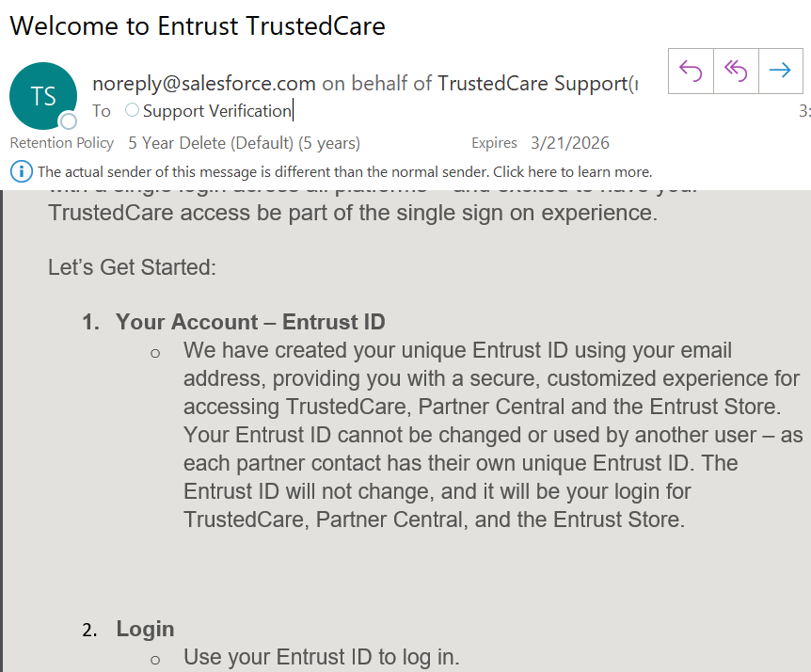Click presence circle beside Support Verification

(132, 111)
